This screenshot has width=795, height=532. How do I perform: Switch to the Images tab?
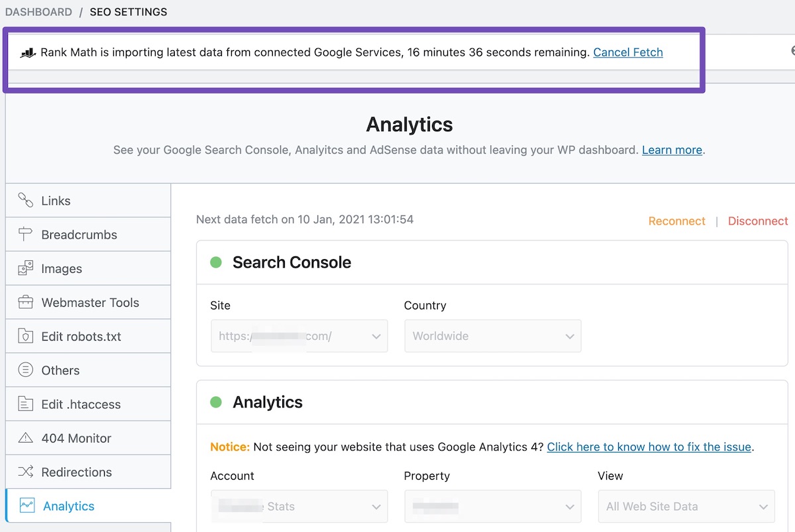(88, 268)
